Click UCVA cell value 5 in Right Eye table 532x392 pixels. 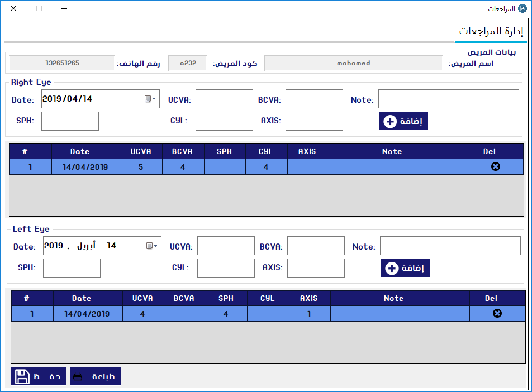[x=141, y=167]
